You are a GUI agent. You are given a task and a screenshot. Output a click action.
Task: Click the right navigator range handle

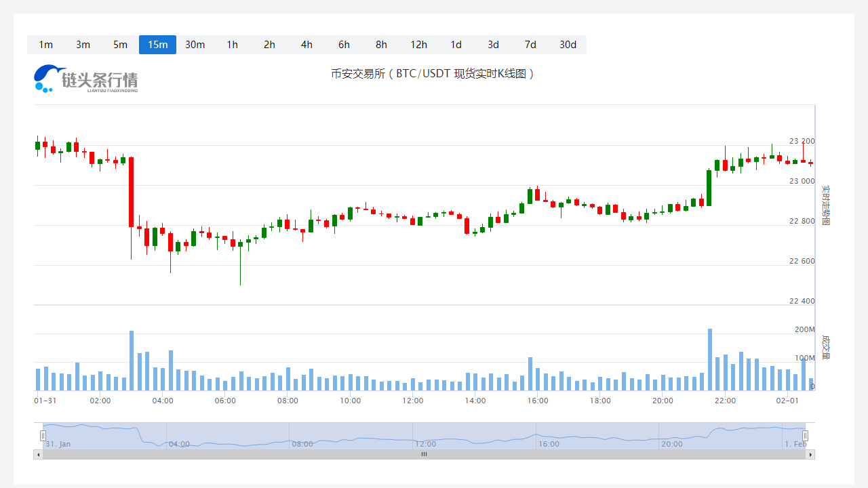[x=805, y=436]
